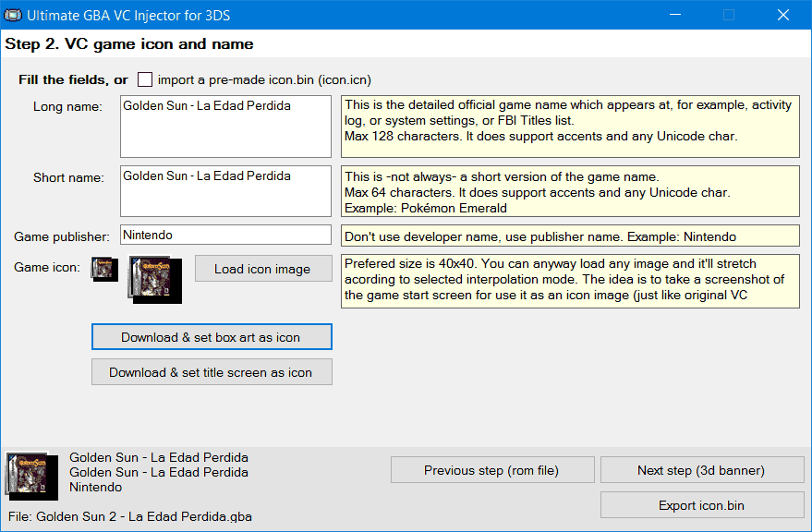Click the 'File: Golden Sun 2 - La Edad Perdida.gba' text
Screen dimensions: 812x532
(x=130, y=516)
